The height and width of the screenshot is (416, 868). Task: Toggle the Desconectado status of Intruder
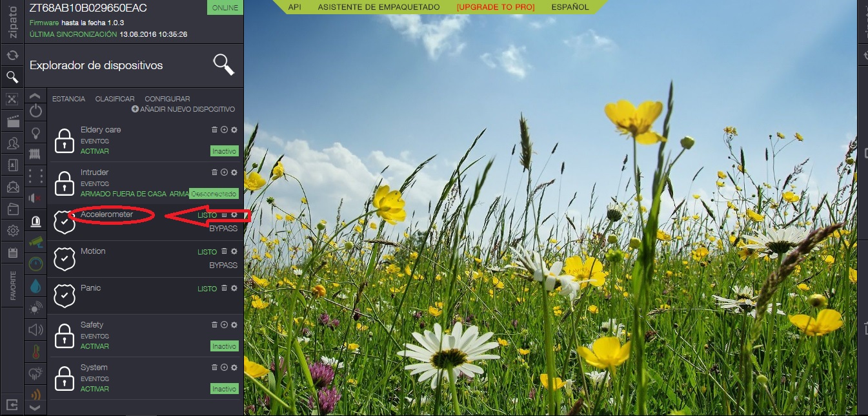(x=214, y=194)
